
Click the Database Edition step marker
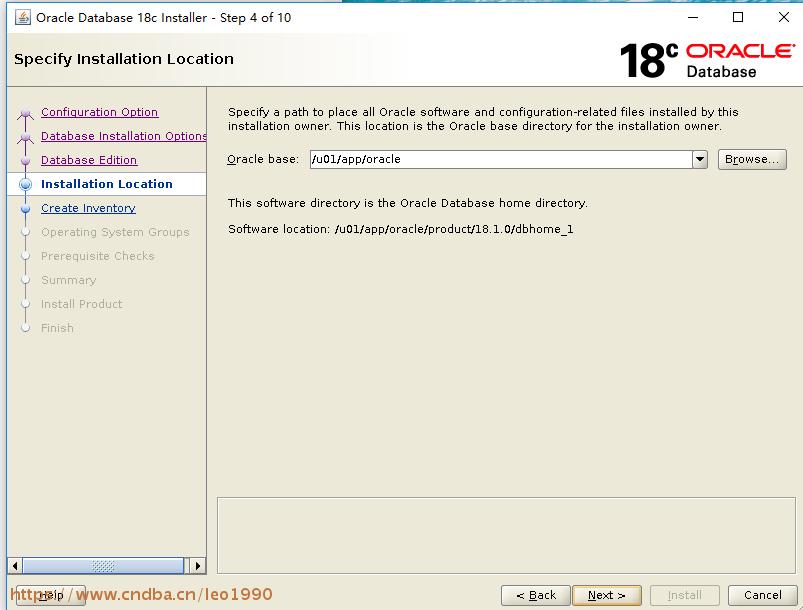pyautogui.click(x=26, y=160)
